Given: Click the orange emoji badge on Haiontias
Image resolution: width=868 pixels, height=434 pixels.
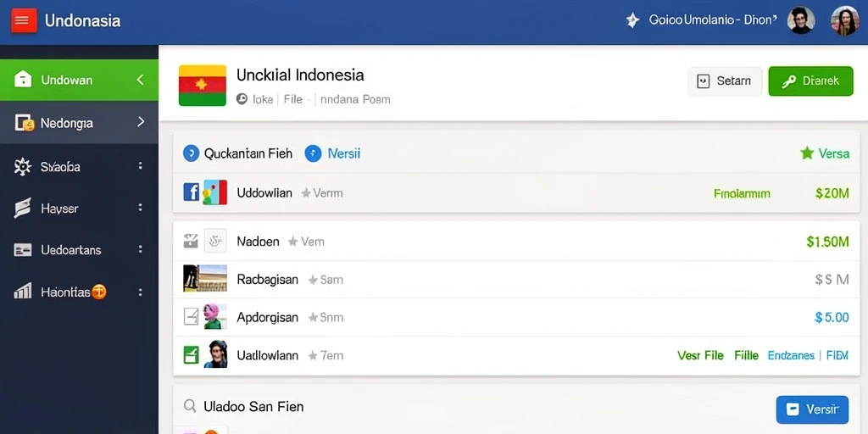Looking at the screenshot, I should [98, 292].
